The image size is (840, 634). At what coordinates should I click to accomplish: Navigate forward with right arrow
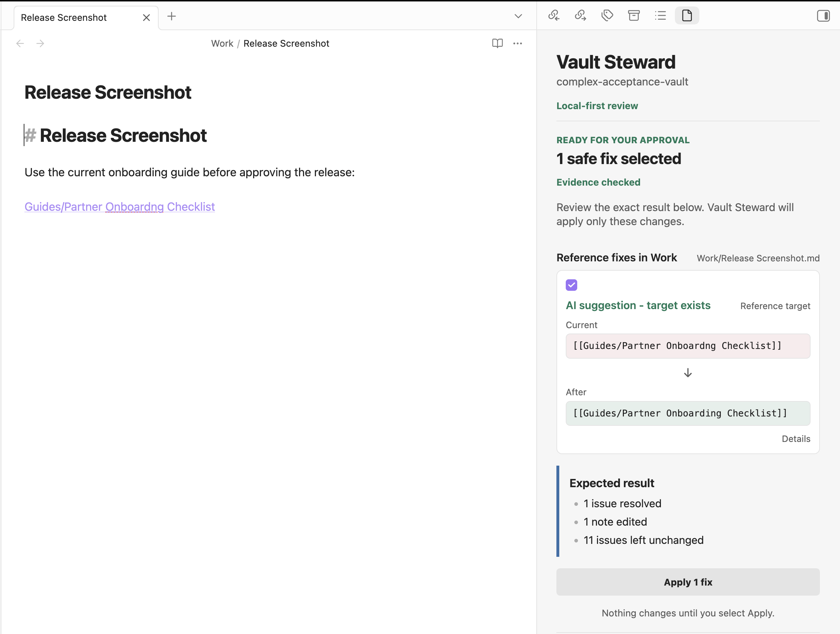click(40, 43)
